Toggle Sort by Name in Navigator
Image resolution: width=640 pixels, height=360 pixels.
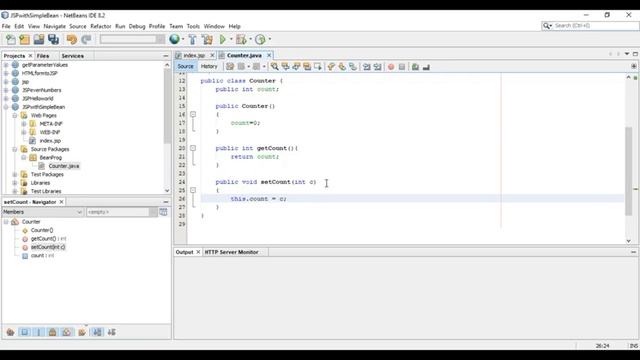coord(98,332)
